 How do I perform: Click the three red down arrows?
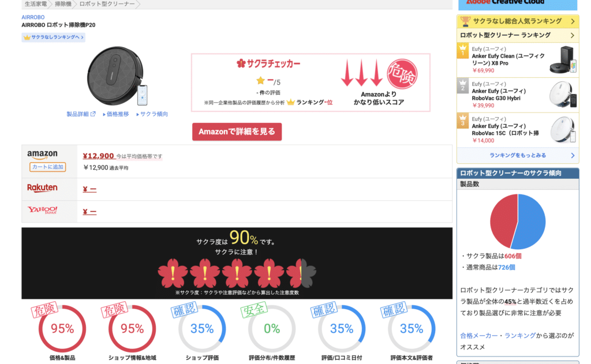(361, 73)
